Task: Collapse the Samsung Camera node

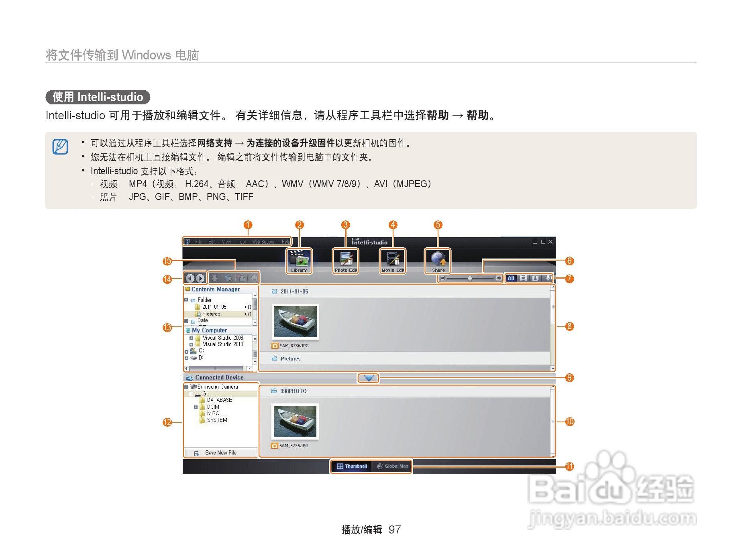Action: tap(186, 387)
